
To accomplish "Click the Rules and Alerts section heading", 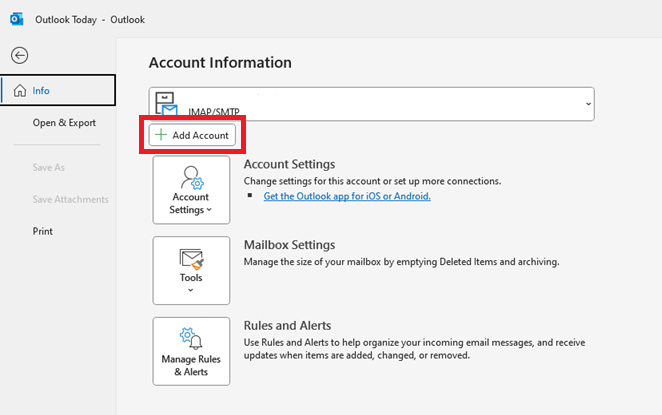I will point(287,325).
